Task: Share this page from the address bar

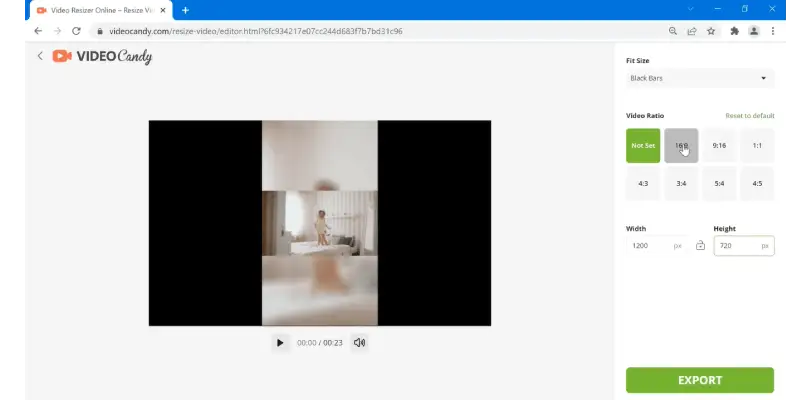Action: pyautogui.click(x=691, y=31)
